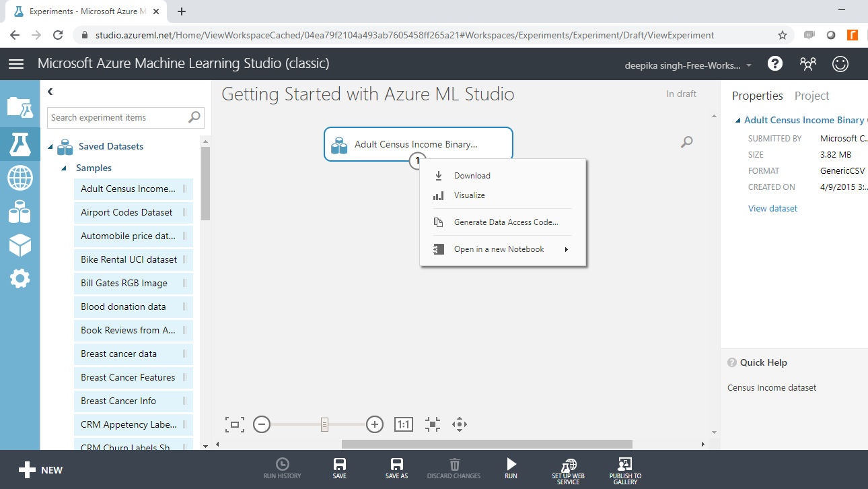Open the workspace selector dropdown

click(689, 65)
